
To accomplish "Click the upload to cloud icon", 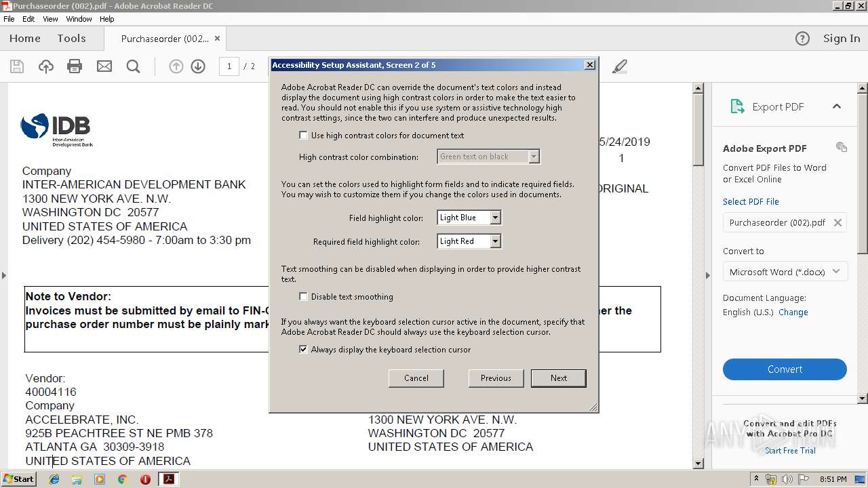I will tap(46, 66).
